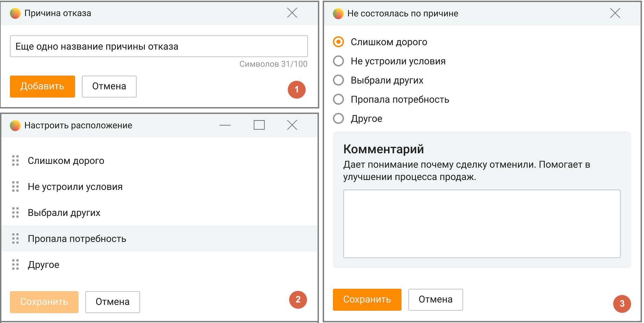Select the Не устроили условия radio option
The height and width of the screenshot is (323, 644).
point(338,61)
